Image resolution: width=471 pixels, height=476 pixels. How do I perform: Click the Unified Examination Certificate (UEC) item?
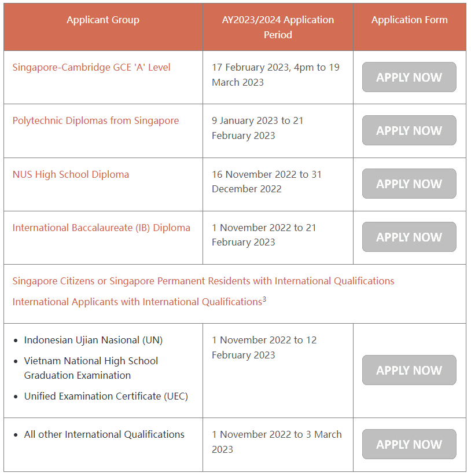[106, 396]
